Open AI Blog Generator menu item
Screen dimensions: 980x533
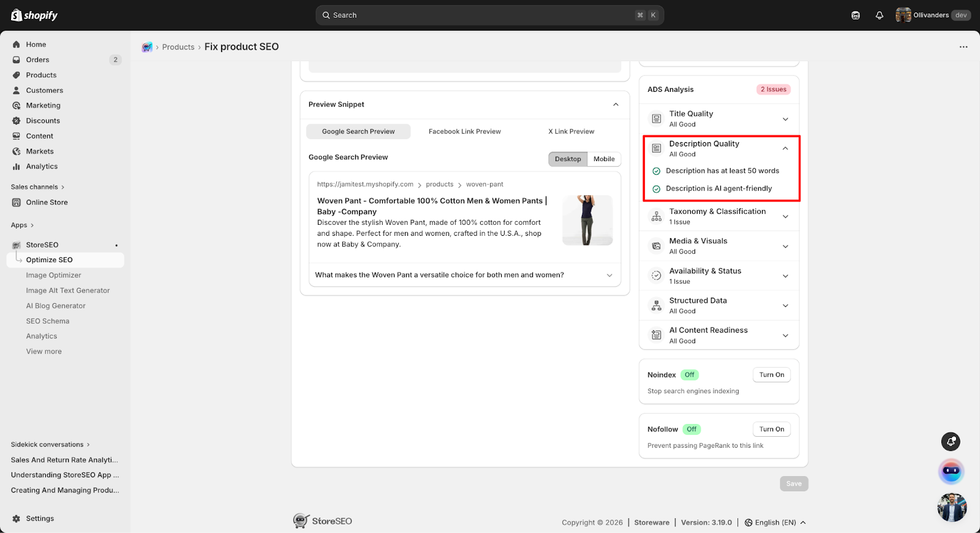[56, 306]
